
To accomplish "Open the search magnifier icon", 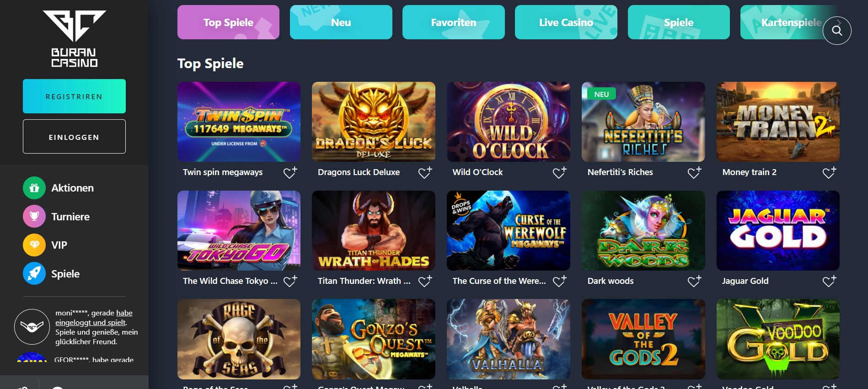I will tap(837, 30).
